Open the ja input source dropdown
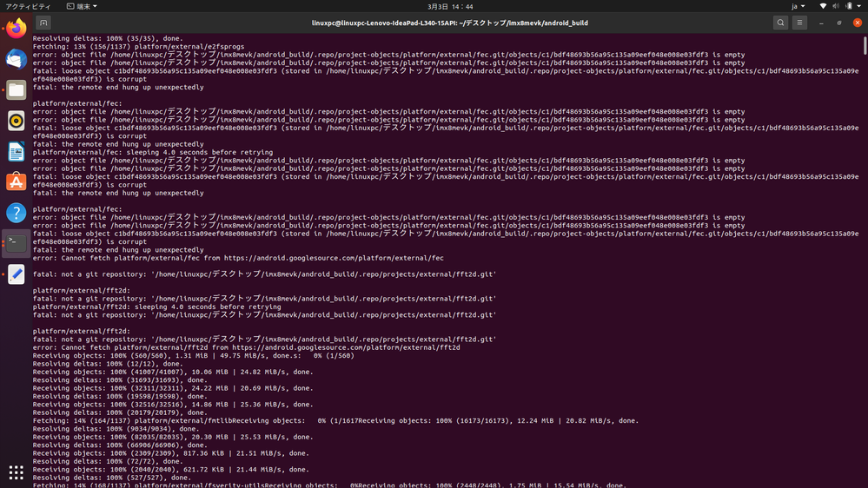The width and height of the screenshot is (868, 488). 798,6
